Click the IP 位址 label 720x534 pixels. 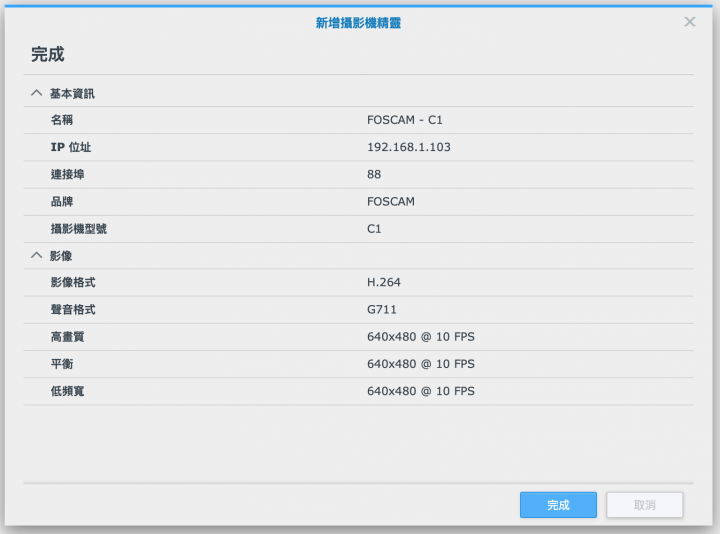click(x=71, y=147)
